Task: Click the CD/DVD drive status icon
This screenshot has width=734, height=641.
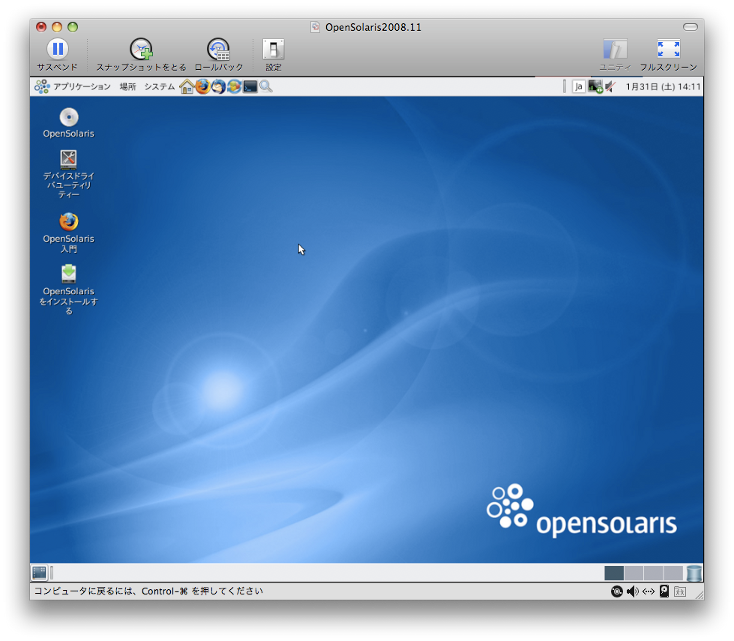Action: [x=617, y=592]
